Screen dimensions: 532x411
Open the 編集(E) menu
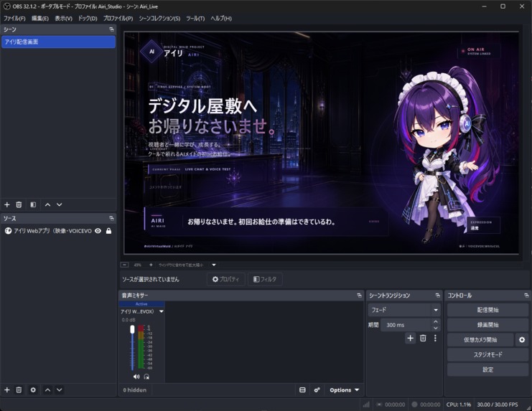coord(40,19)
